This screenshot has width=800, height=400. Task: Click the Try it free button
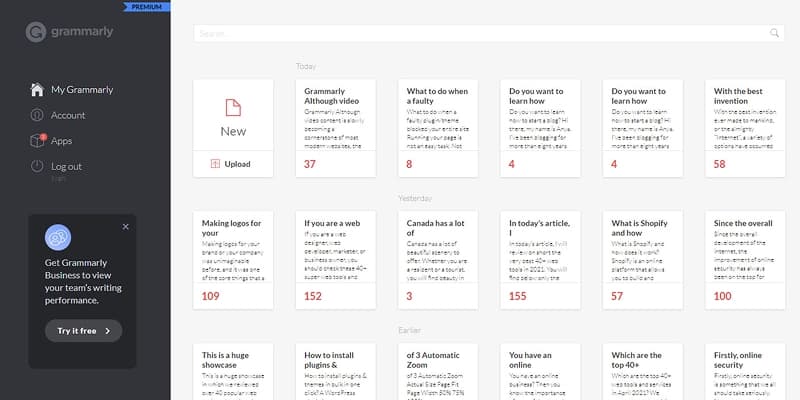click(x=84, y=331)
